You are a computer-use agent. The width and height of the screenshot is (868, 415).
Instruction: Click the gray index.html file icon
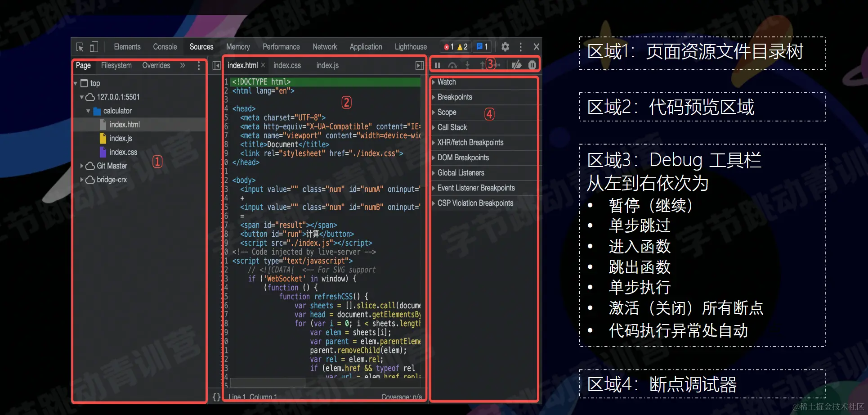[x=103, y=125]
